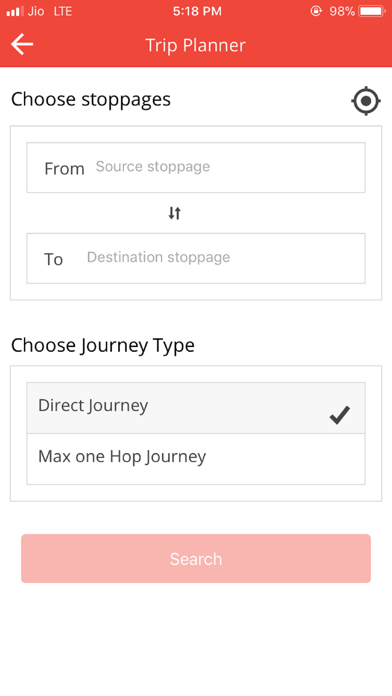Screen dimensions: 392x696
Task: Use current location target icon
Action: (x=366, y=101)
